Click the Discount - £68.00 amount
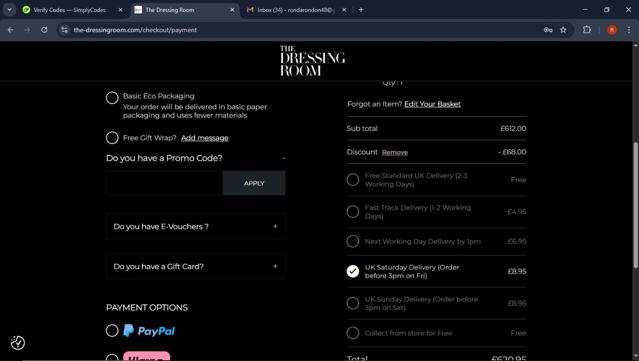The width and height of the screenshot is (639, 361). [x=512, y=152]
